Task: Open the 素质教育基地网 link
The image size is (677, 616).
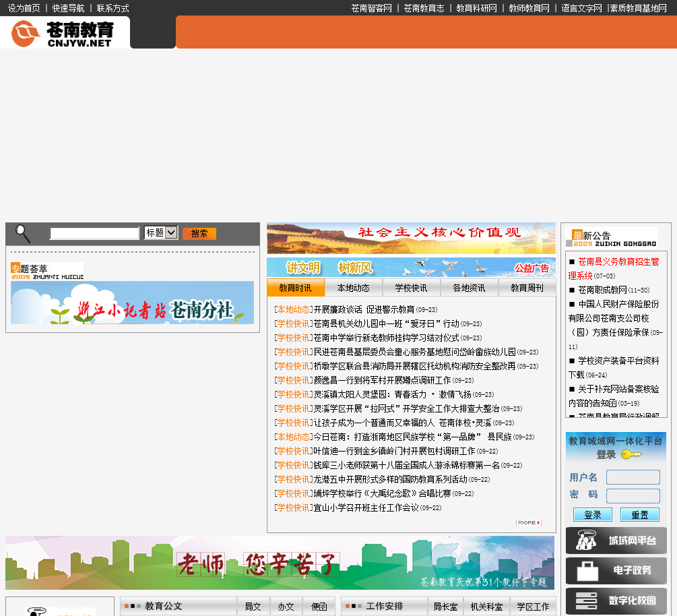Action: pyautogui.click(x=638, y=8)
